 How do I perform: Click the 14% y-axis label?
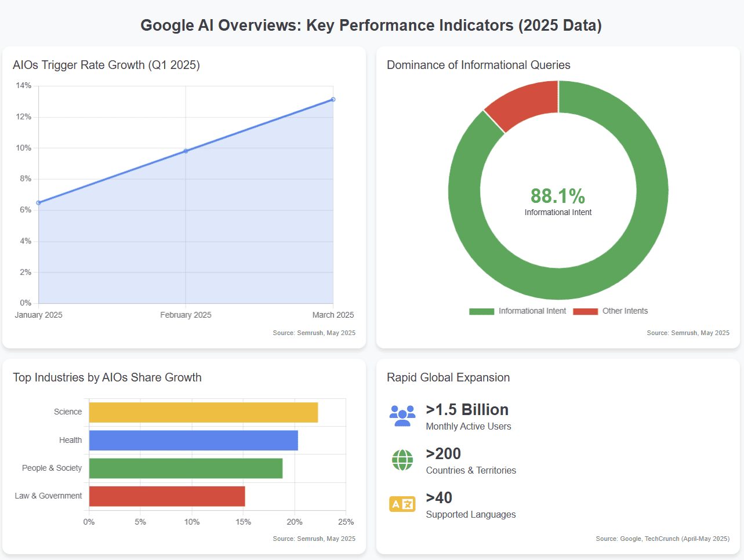click(x=24, y=86)
